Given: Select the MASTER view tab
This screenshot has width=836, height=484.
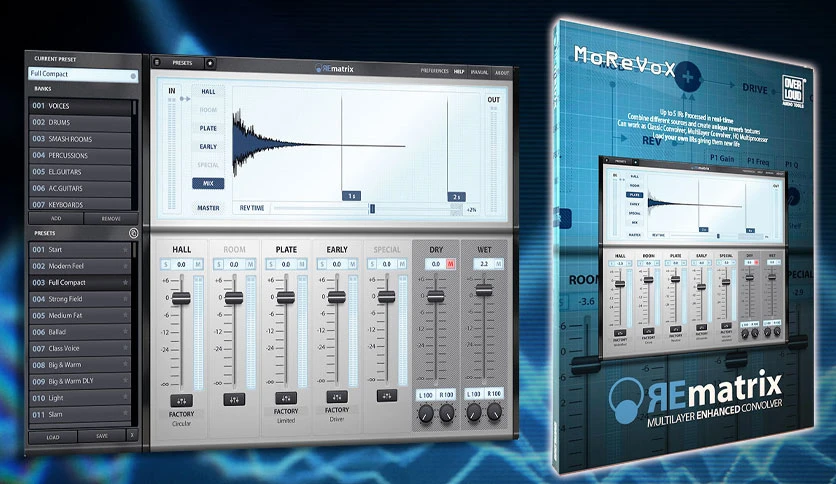Looking at the screenshot, I should 208,208.
